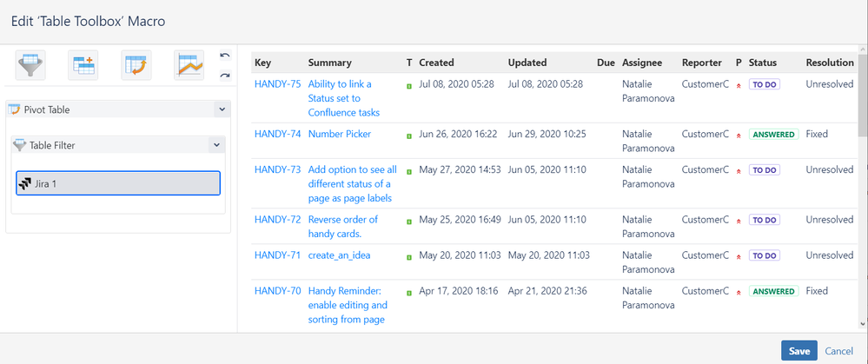Click the undo arrow icon
The width and height of the screenshot is (868, 364).
(x=225, y=56)
